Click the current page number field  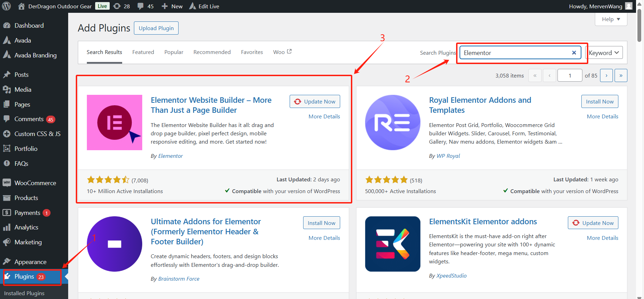[570, 75]
